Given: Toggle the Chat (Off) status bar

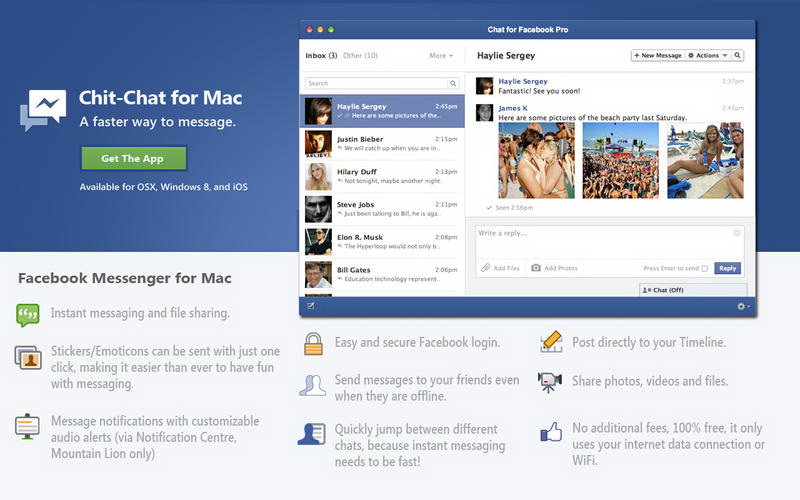Looking at the screenshot, I should pos(695,290).
